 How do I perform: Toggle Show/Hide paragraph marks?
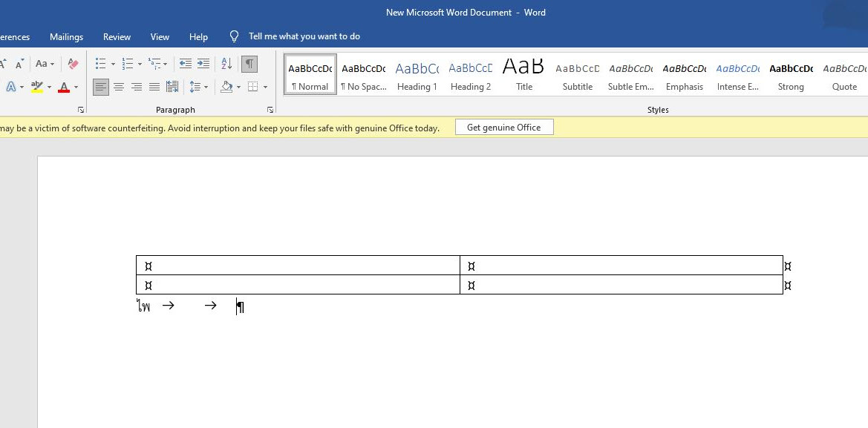(x=249, y=64)
